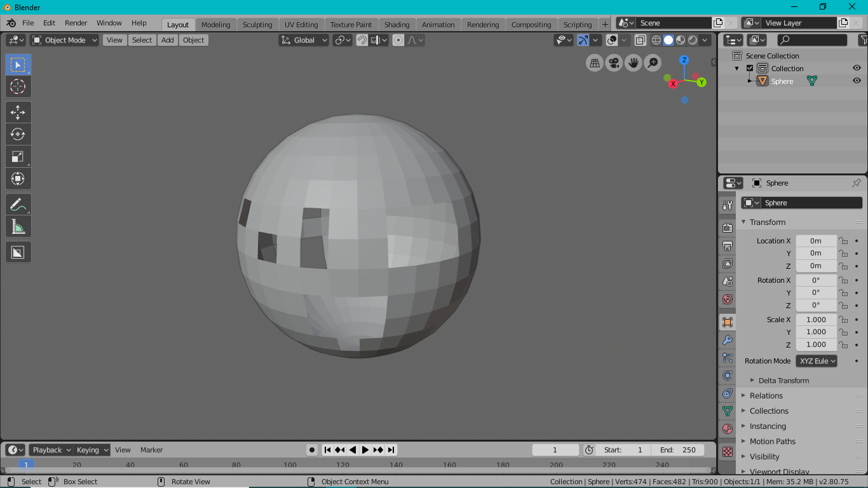Select the Scale tool
The height and width of the screenshot is (488, 868).
(18, 156)
